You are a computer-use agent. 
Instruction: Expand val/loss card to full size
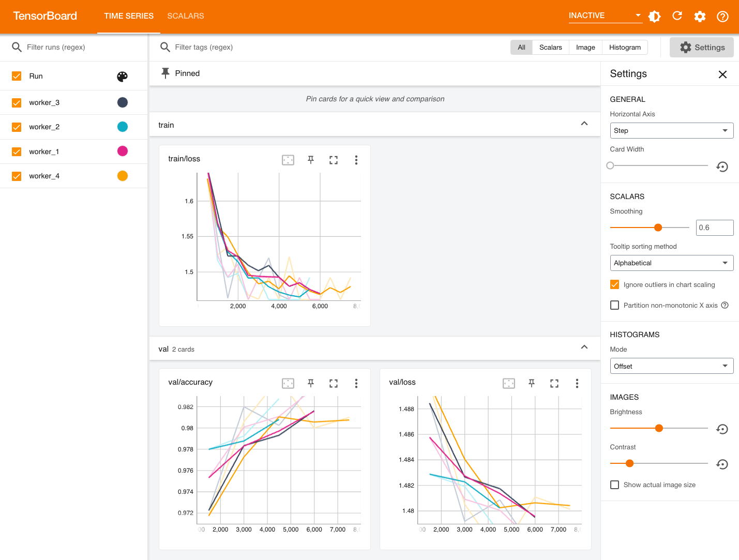coord(554,383)
